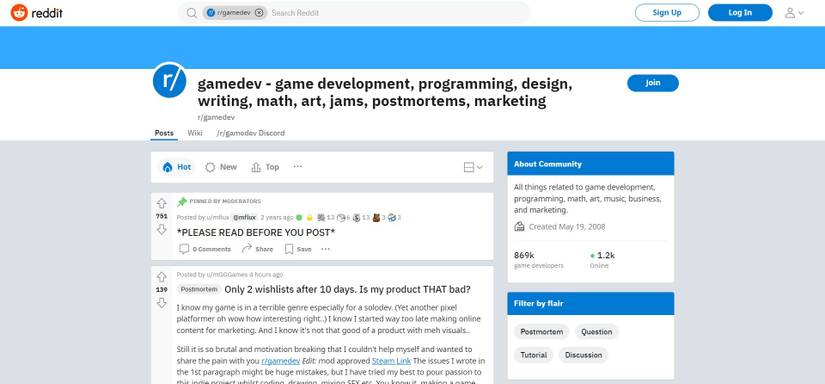Save the pinned moderator post
The image size is (825, 384).
click(x=298, y=249)
